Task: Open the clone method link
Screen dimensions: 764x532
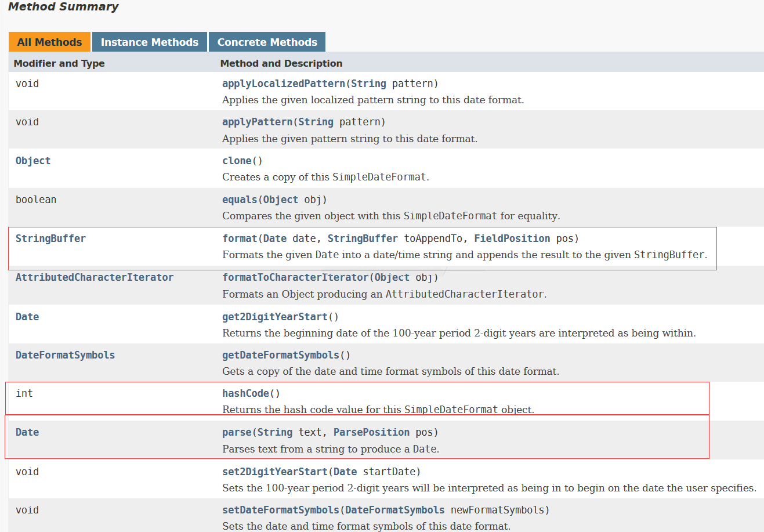Action: coord(237,161)
